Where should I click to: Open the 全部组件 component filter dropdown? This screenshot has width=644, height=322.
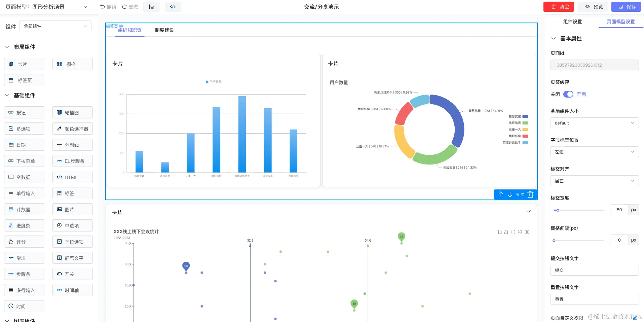55,26
